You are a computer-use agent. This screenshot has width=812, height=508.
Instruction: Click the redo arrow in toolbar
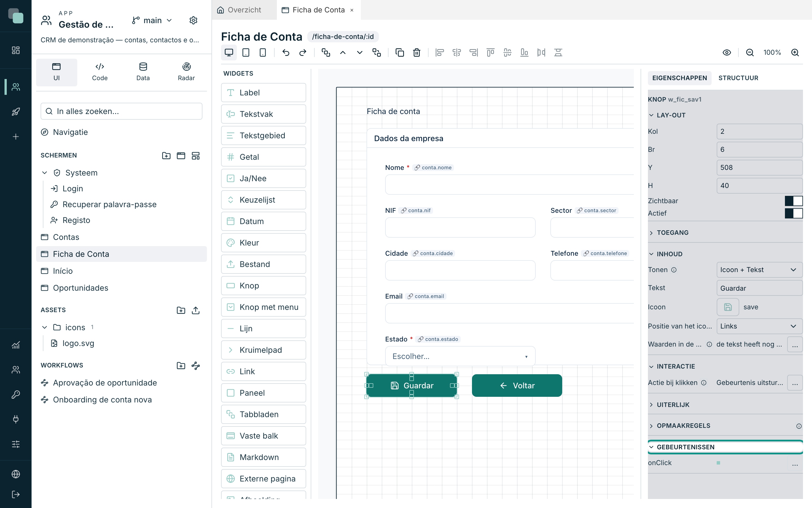click(303, 52)
